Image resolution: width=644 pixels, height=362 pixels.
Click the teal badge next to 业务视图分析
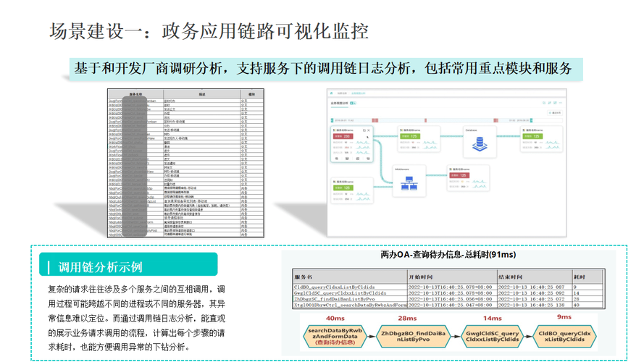(353, 103)
